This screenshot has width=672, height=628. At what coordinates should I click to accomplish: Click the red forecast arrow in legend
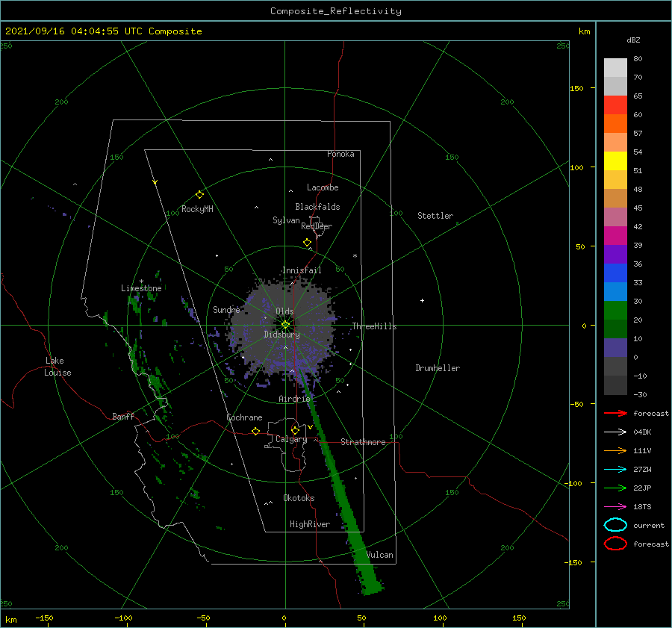tap(615, 413)
